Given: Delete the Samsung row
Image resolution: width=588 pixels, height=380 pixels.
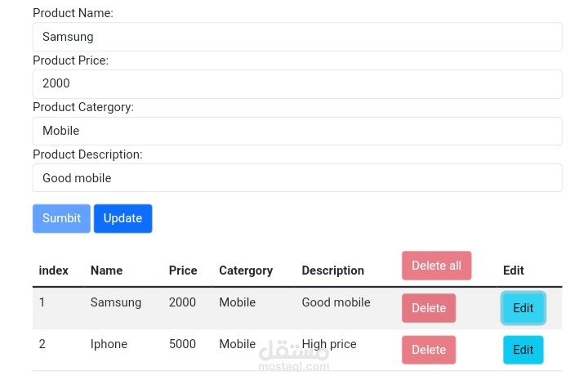Looking at the screenshot, I should pyautogui.click(x=429, y=308).
